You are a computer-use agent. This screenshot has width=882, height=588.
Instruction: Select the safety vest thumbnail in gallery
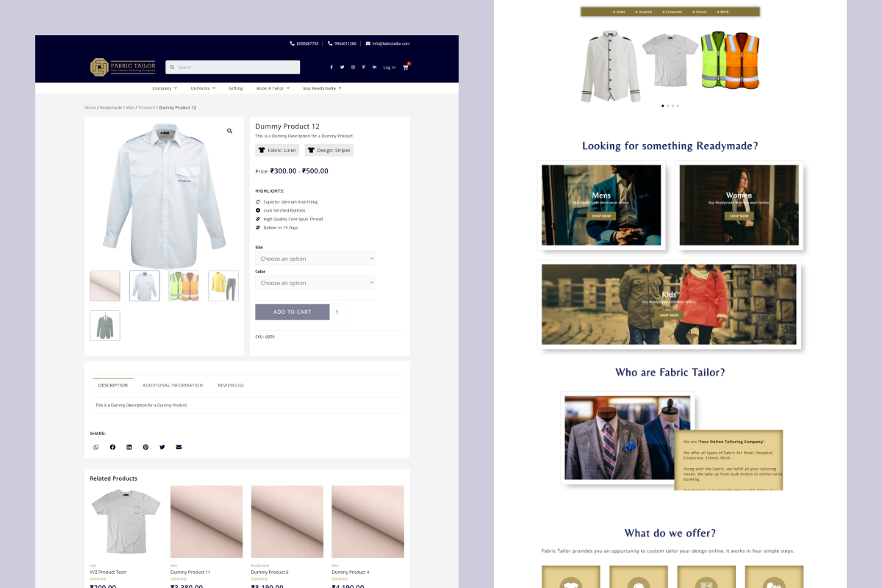pos(184,286)
